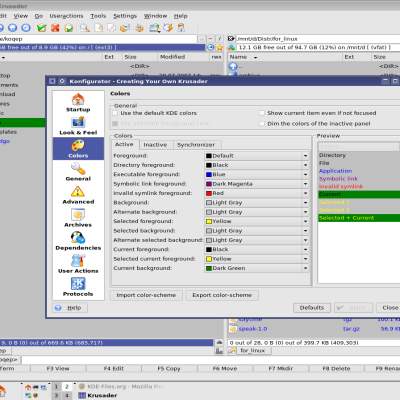Switch to virtual desktop 2 in pager
The height and width of the screenshot is (400, 400).
[67, 387]
